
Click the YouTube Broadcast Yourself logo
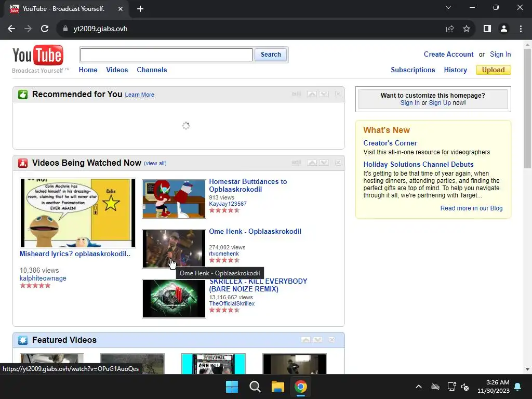pos(41,59)
